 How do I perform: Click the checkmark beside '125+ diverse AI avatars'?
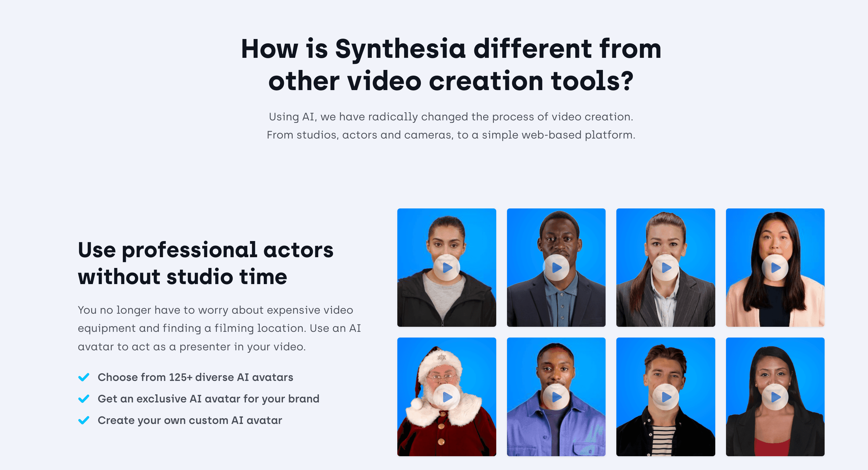84,377
